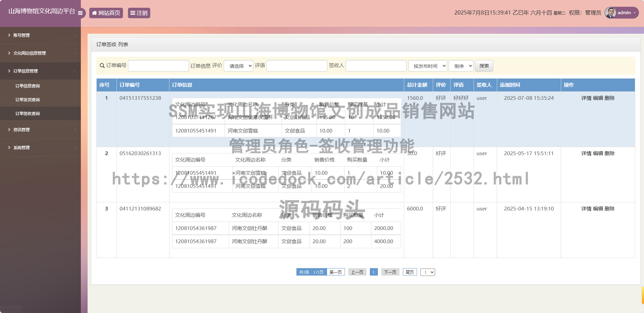Click 编辑 for order 04112131089682

click(598, 208)
